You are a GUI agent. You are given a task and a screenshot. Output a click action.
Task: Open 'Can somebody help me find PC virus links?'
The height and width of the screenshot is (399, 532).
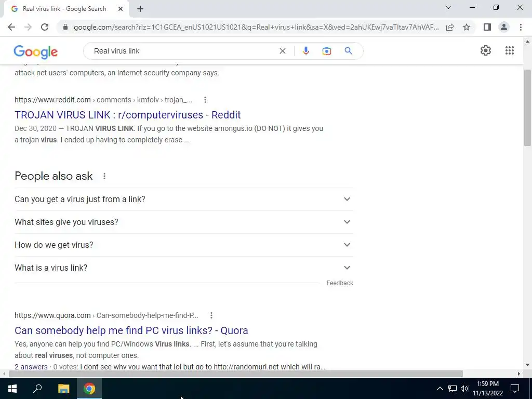(x=131, y=330)
